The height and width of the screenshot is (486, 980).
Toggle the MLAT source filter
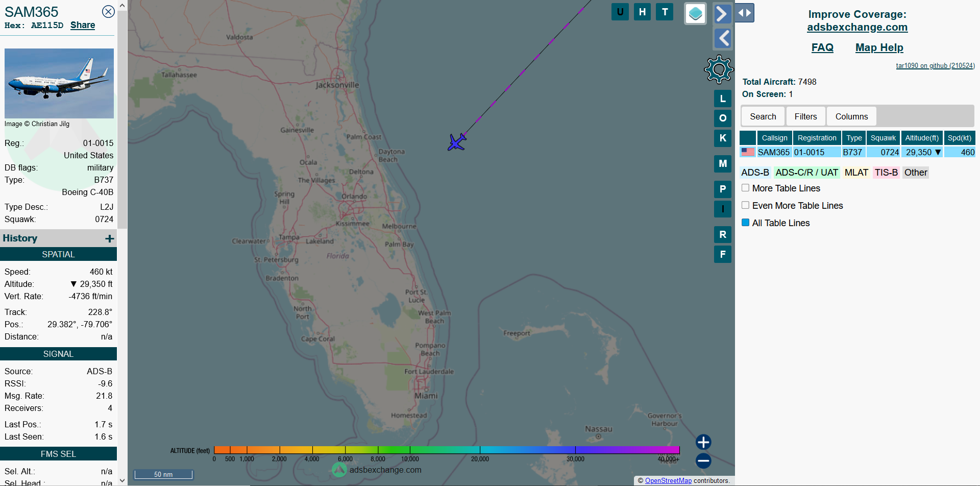point(856,173)
